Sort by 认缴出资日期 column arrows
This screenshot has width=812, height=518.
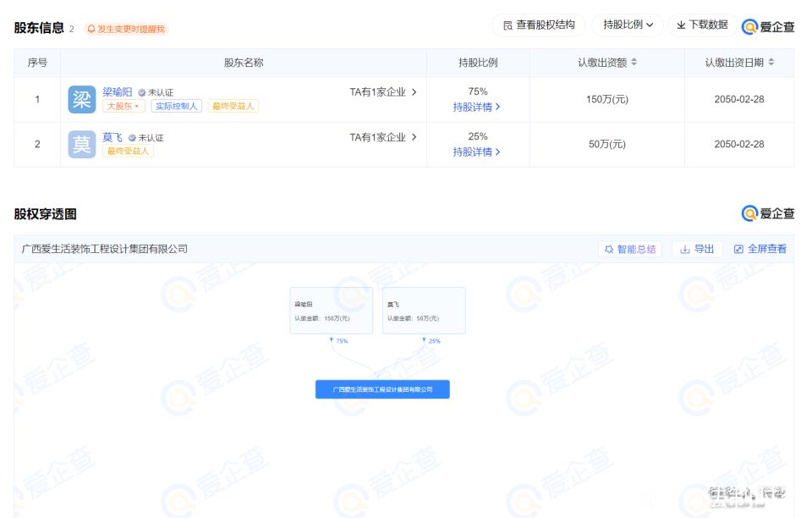pos(771,63)
